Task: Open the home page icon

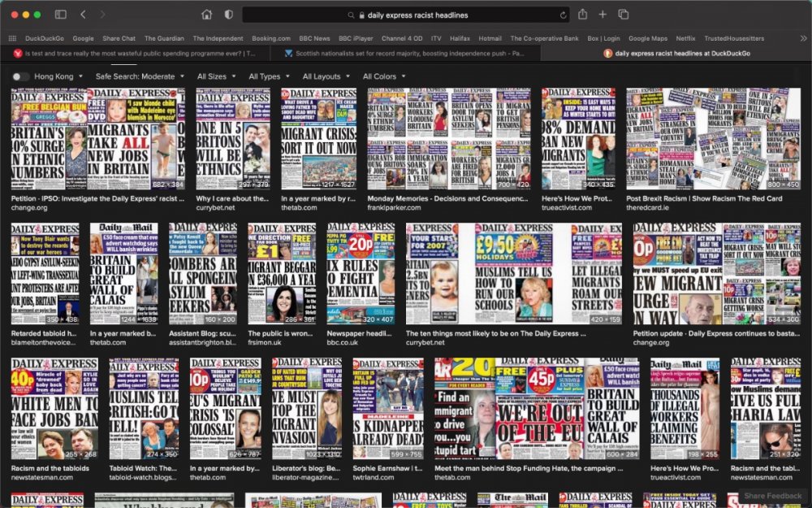Action: [206, 15]
